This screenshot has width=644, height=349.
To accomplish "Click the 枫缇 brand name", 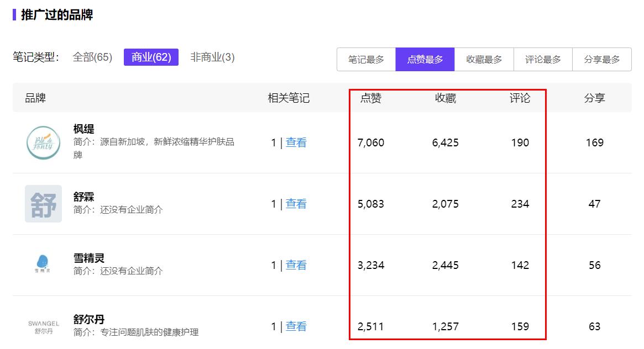I will pyautogui.click(x=84, y=129).
